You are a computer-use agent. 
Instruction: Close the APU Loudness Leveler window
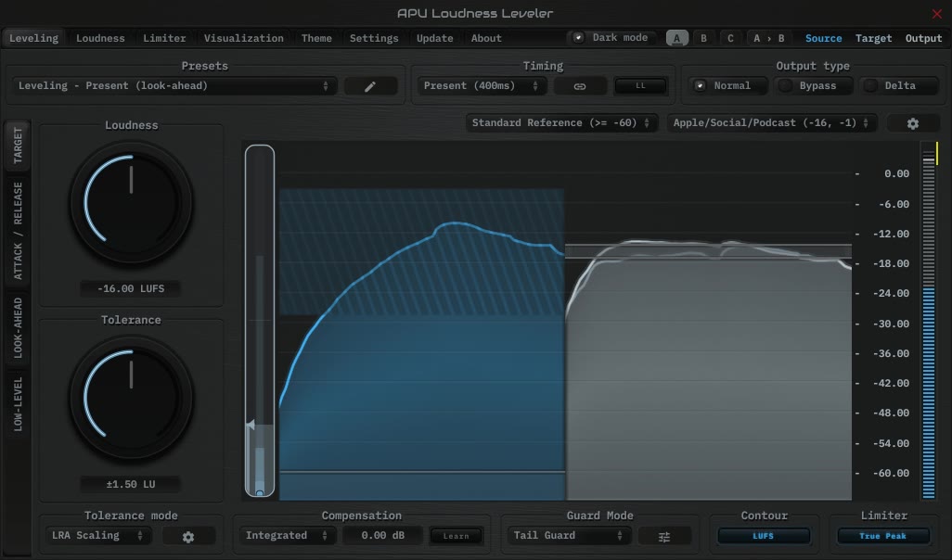click(x=937, y=13)
